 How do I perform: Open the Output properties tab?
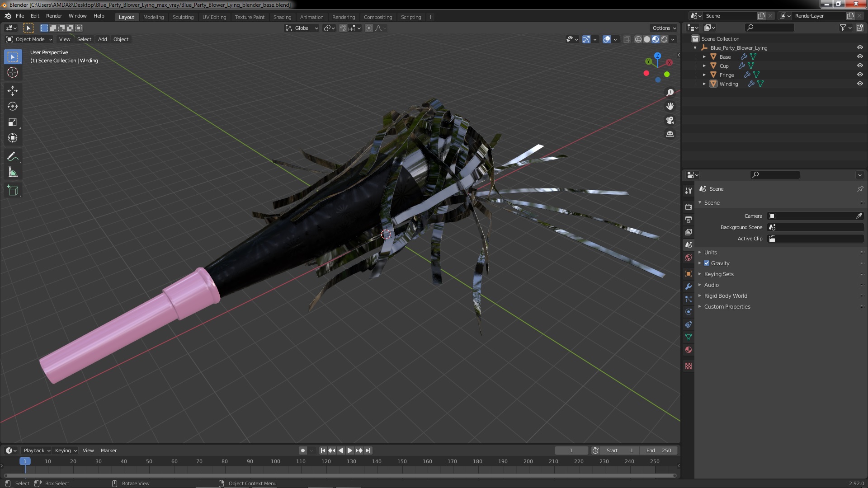click(689, 219)
